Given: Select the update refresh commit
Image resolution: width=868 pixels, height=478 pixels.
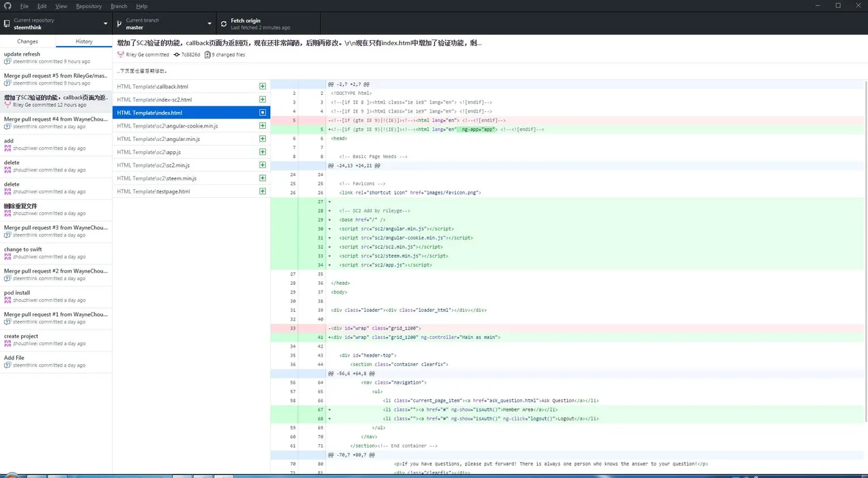Looking at the screenshot, I should pyautogui.click(x=56, y=58).
